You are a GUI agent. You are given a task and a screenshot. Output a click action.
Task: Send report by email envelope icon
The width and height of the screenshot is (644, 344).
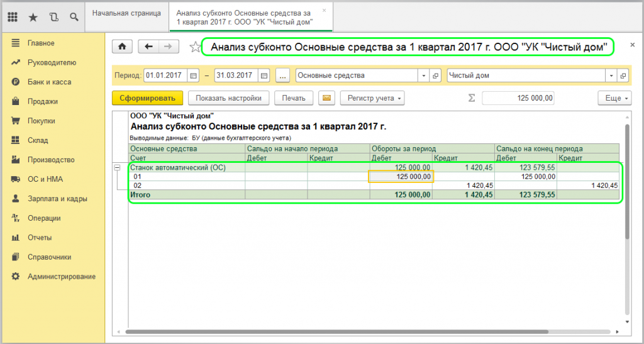[326, 98]
